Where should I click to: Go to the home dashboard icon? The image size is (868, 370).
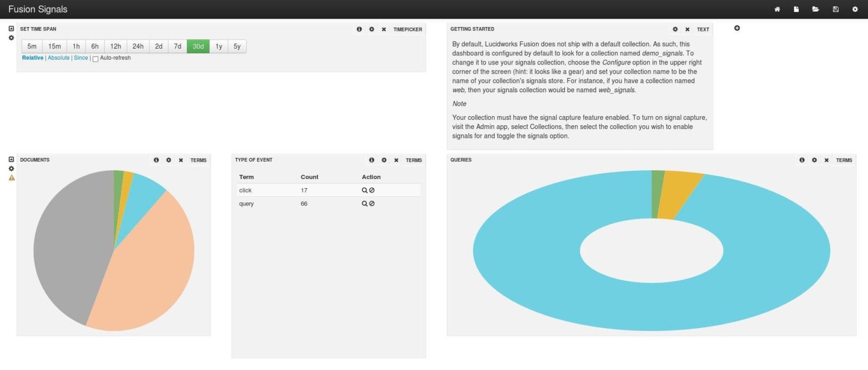[777, 9]
